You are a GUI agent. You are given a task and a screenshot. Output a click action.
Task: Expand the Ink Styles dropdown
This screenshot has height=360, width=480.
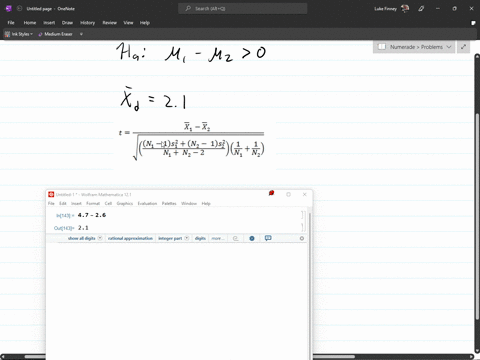(19, 34)
